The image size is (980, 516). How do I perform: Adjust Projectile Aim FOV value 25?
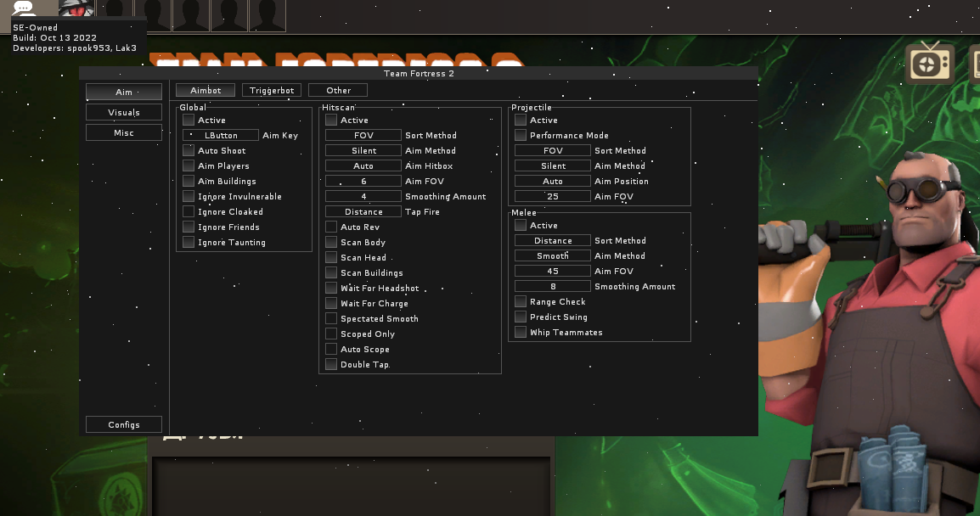553,196
